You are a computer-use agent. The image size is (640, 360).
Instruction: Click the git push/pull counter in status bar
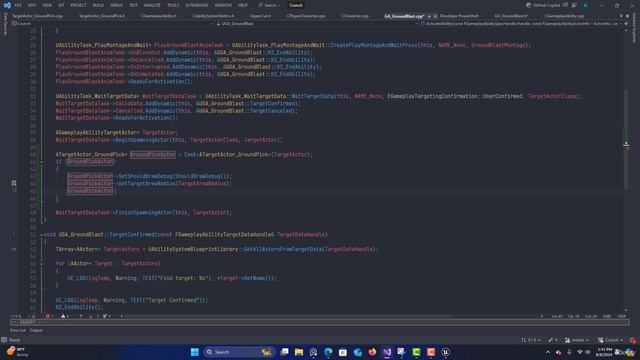[531, 340]
